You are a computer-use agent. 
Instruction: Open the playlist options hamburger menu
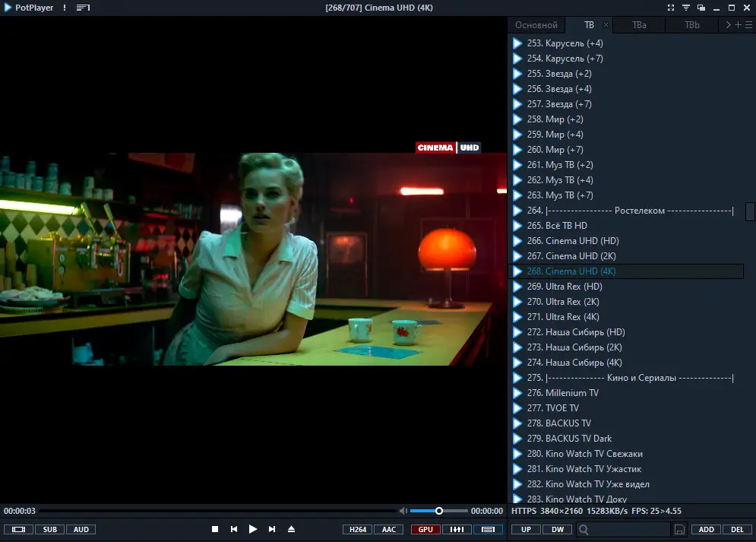click(748, 24)
